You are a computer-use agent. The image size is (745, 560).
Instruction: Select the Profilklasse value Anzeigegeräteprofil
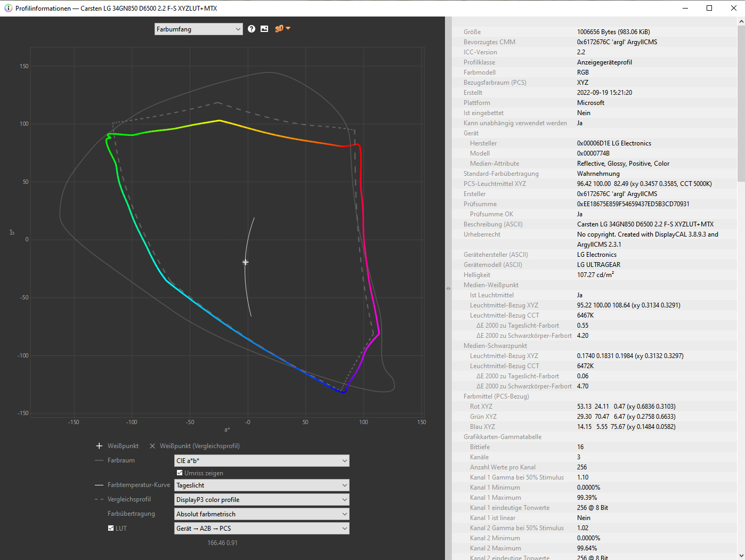604,62
